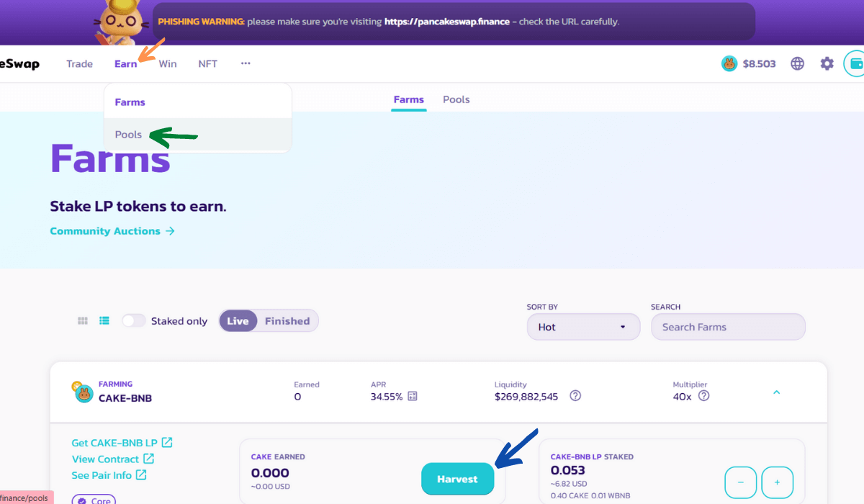Screen dimensions: 864x504
Task: Open the settings gear icon
Action: coord(827,63)
